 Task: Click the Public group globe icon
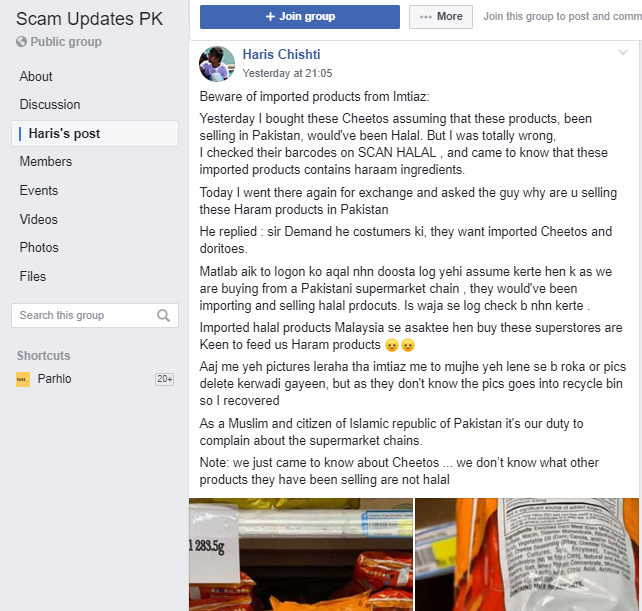tap(21, 42)
